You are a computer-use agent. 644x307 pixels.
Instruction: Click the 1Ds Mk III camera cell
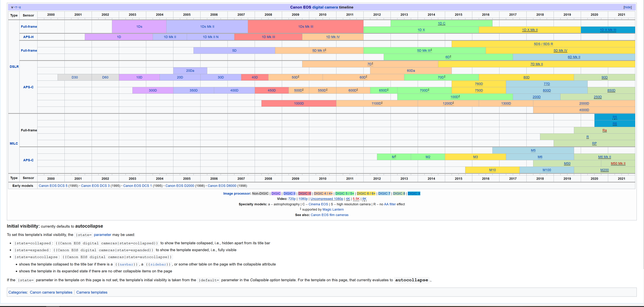click(x=305, y=26)
